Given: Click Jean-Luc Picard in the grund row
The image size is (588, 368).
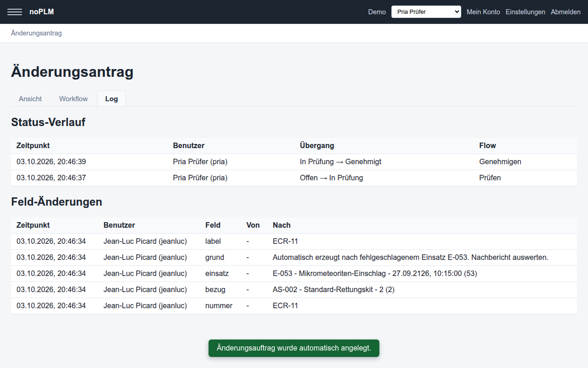Looking at the screenshot, I should (145, 257).
